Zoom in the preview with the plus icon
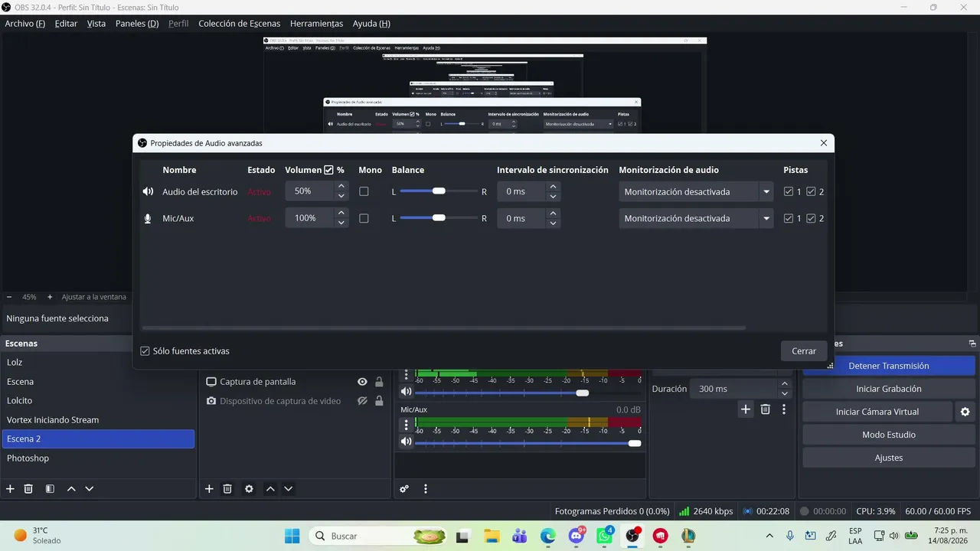Viewport: 980px width, 551px height. [x=50, y=297]
